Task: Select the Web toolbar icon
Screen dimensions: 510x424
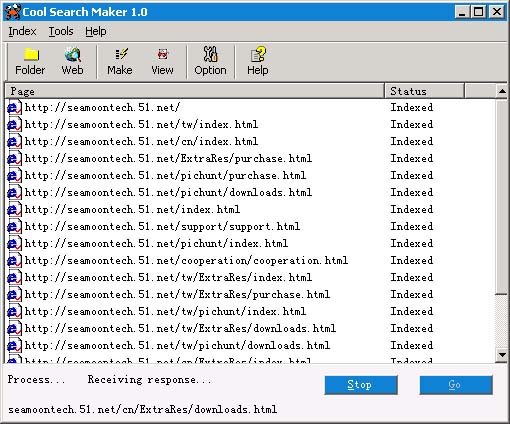Action: (x=72, y=62)
